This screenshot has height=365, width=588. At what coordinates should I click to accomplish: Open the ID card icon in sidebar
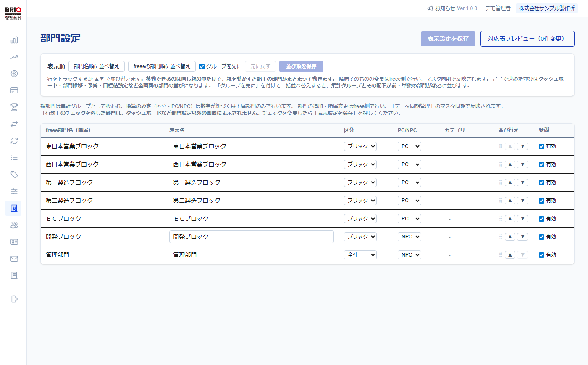(x=14, y=242)
